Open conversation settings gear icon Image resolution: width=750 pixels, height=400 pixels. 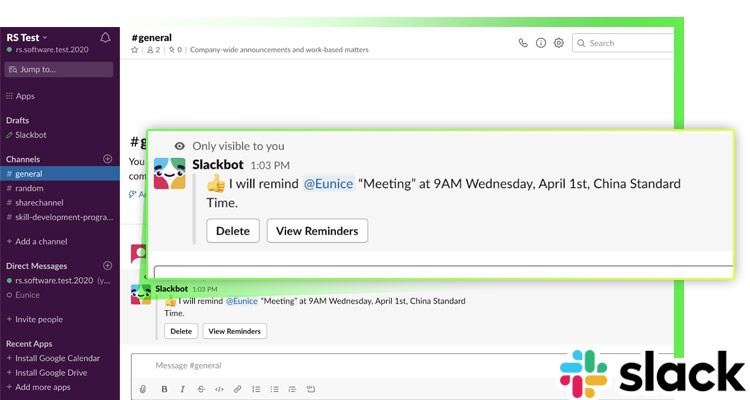(x=559, y=43)
